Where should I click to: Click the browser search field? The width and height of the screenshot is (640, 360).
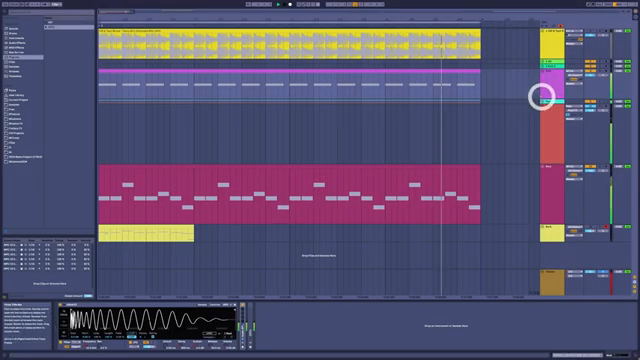[x=51, y=12]
